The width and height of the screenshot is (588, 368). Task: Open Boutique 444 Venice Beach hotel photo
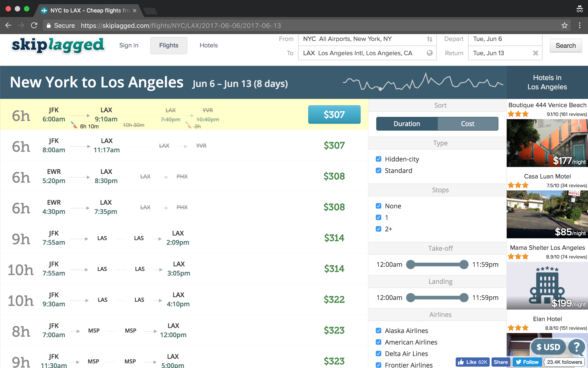(x=547, y=143)
